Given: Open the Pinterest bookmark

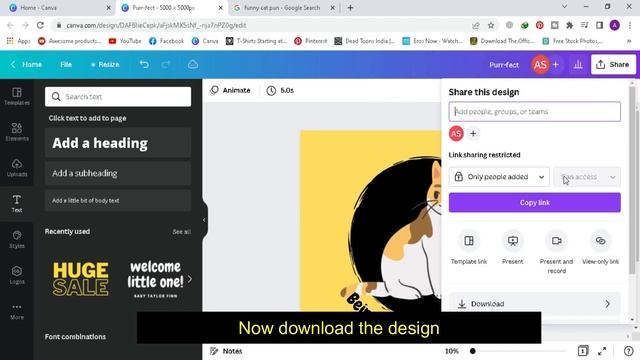Looking at the screenshot, I should (x=311, y=41).
